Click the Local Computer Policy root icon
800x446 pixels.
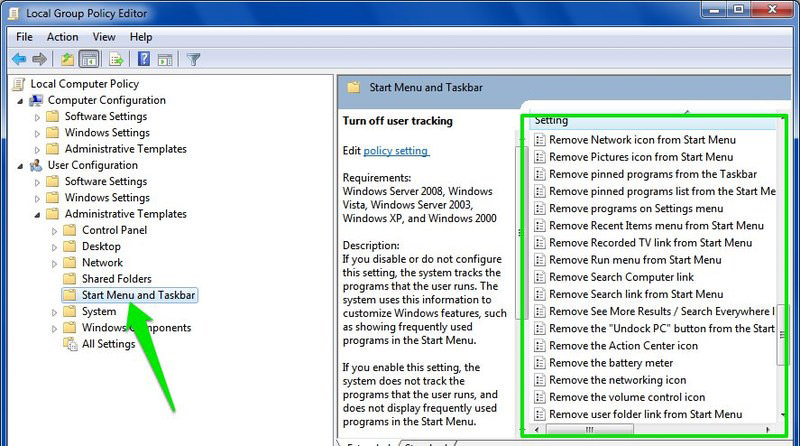(19, 84)
